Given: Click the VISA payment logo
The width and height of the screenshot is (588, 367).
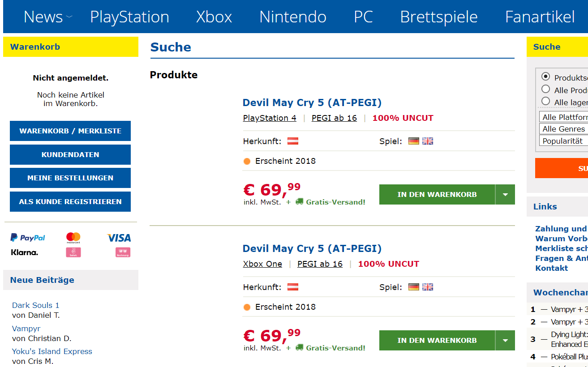Looking at the screenshot, I should 119,238.
